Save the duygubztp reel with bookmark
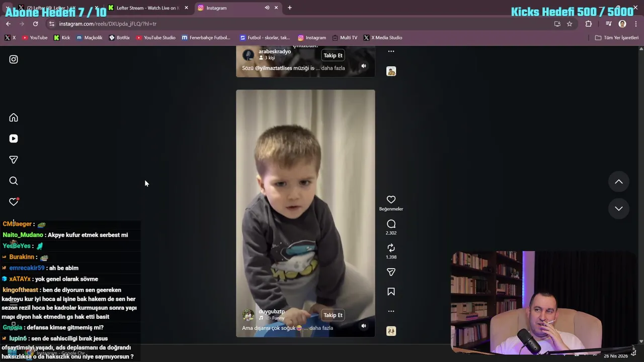The image size is (644, 362). click(x=391, y=292)
